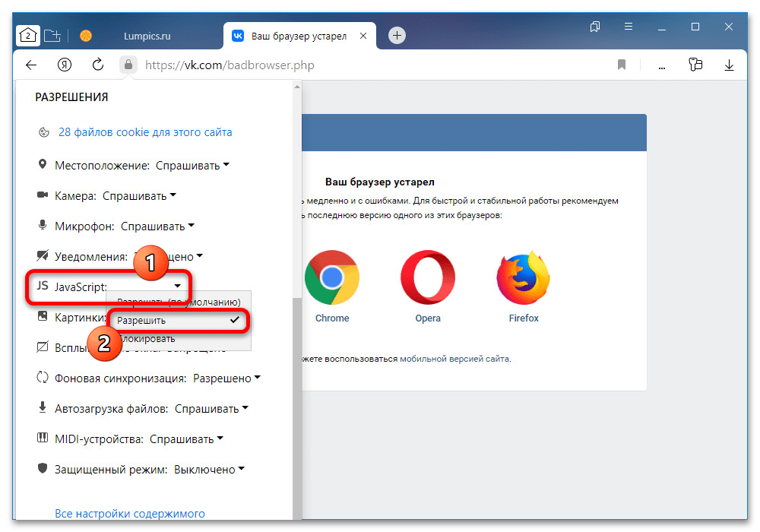Viewport: 760px width, 532px height.
Task: Click the picture icon beside Картинки
Action: (x=43, y=316)
